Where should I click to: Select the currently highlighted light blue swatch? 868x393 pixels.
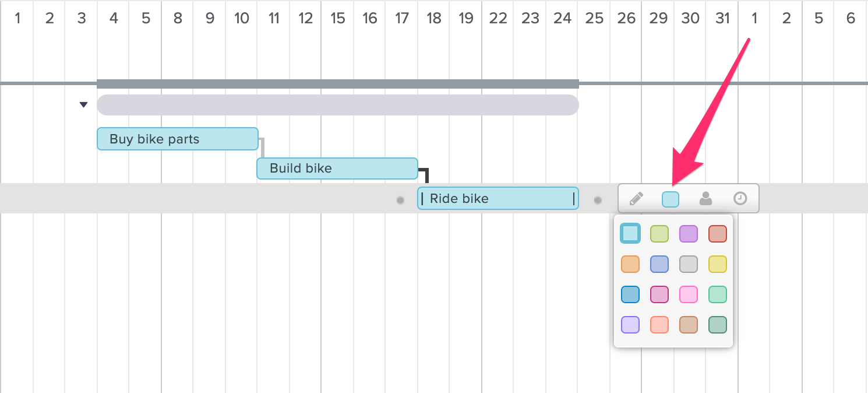pos(630,233)
